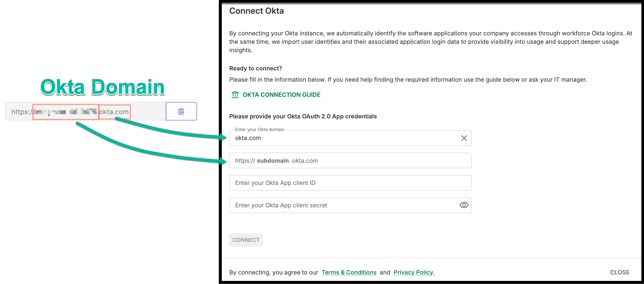The height and width of the screenshot is (284, 644).
Task: Click the Connect Okta dialog title
Action: [x=256, y=11]
